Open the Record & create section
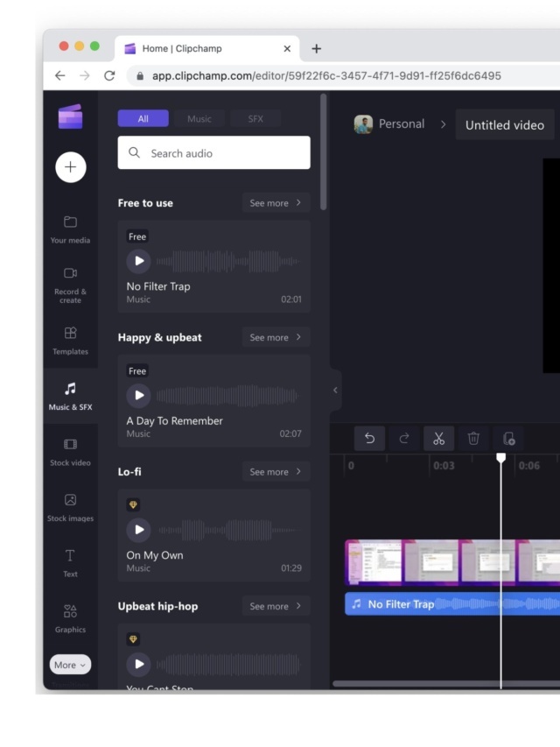Viewport: 560px width, 747px height. 71,285
